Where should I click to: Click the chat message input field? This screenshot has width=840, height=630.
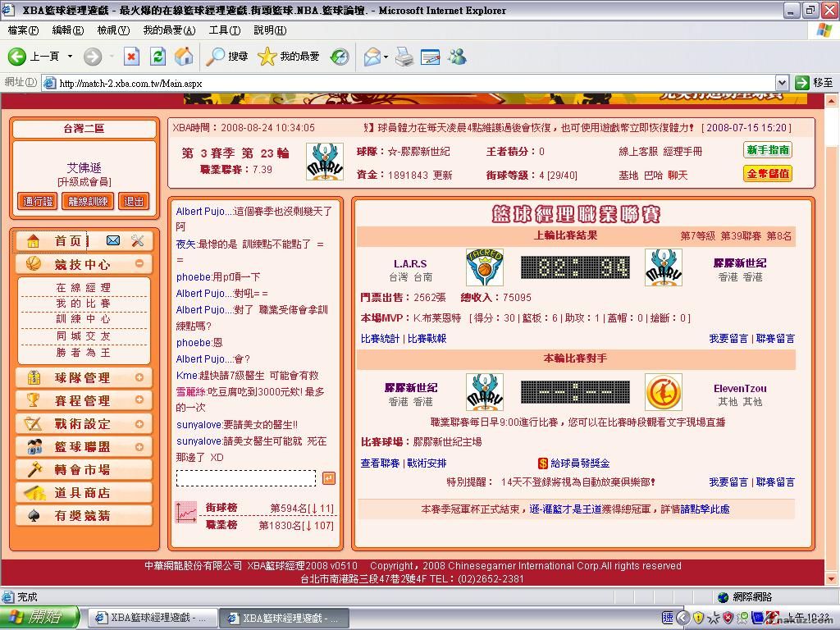coord(246,478)
